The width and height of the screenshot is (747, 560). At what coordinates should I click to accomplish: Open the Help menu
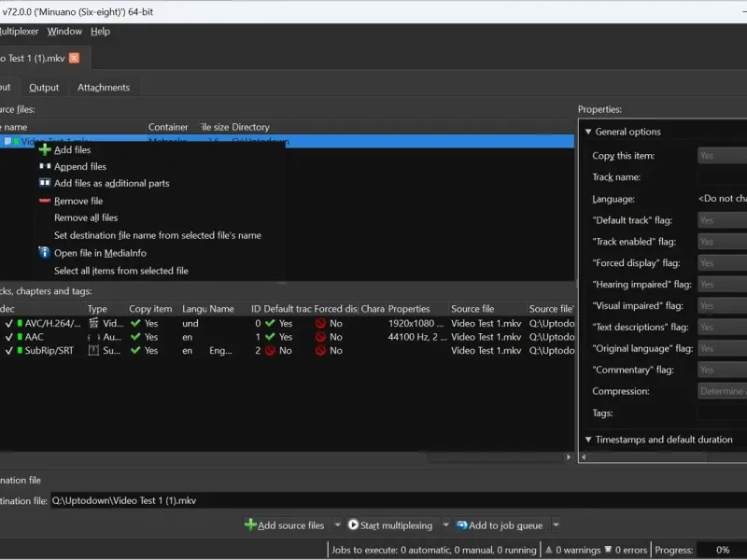pos(100,31)
